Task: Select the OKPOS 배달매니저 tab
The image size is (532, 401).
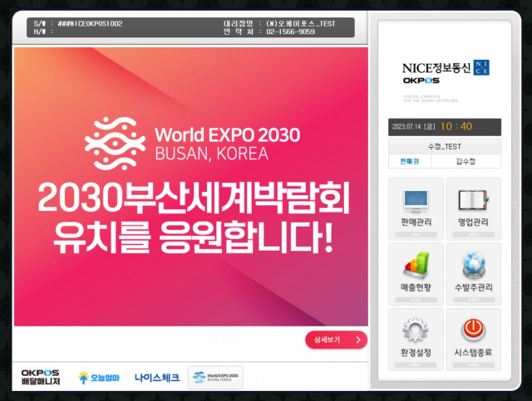Action: pyautogui.click(x=42, y=378)
